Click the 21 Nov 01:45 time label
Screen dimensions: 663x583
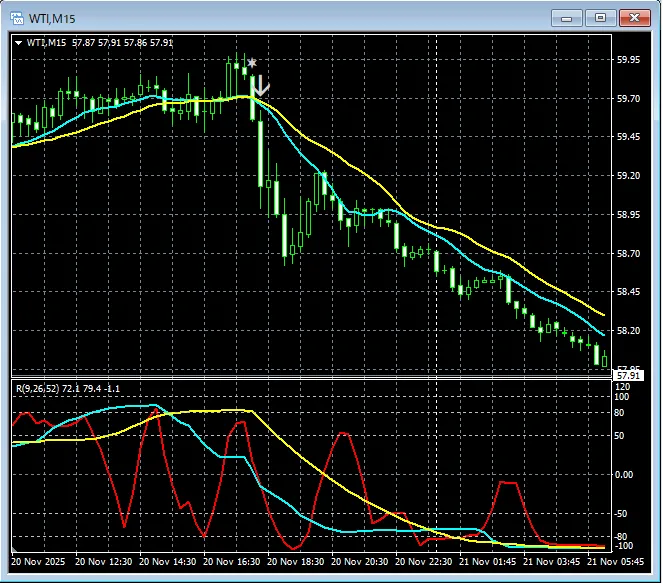488,562
